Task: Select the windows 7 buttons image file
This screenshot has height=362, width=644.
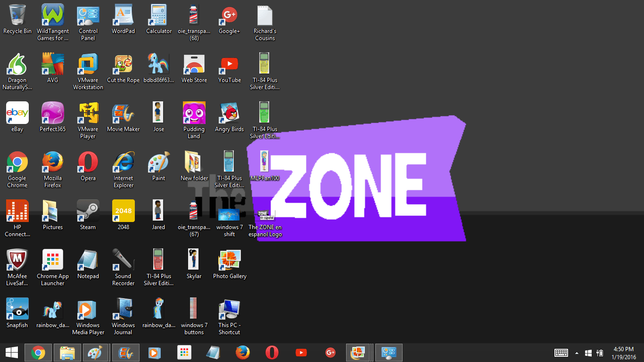Action: click(x=194, y=317)
